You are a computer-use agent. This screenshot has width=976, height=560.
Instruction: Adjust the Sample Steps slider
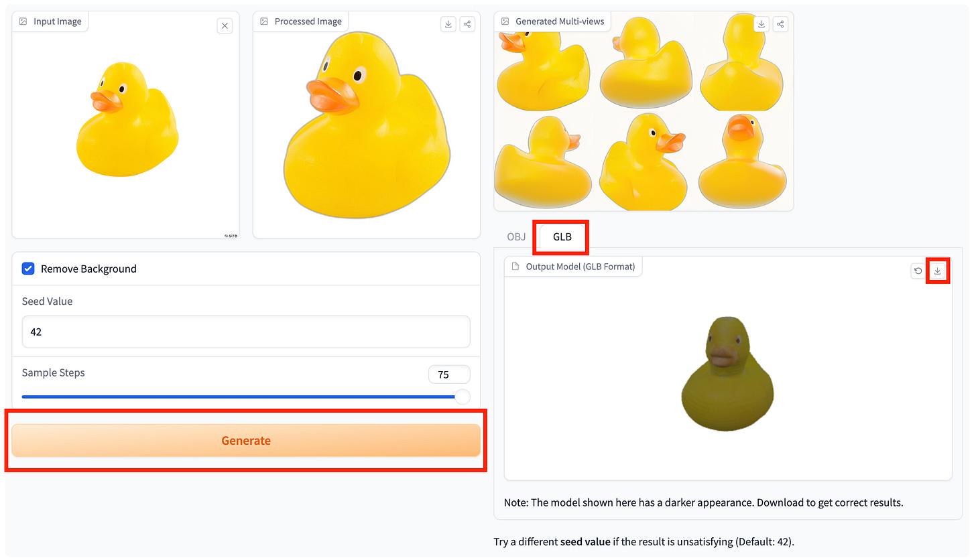point(462,397)
